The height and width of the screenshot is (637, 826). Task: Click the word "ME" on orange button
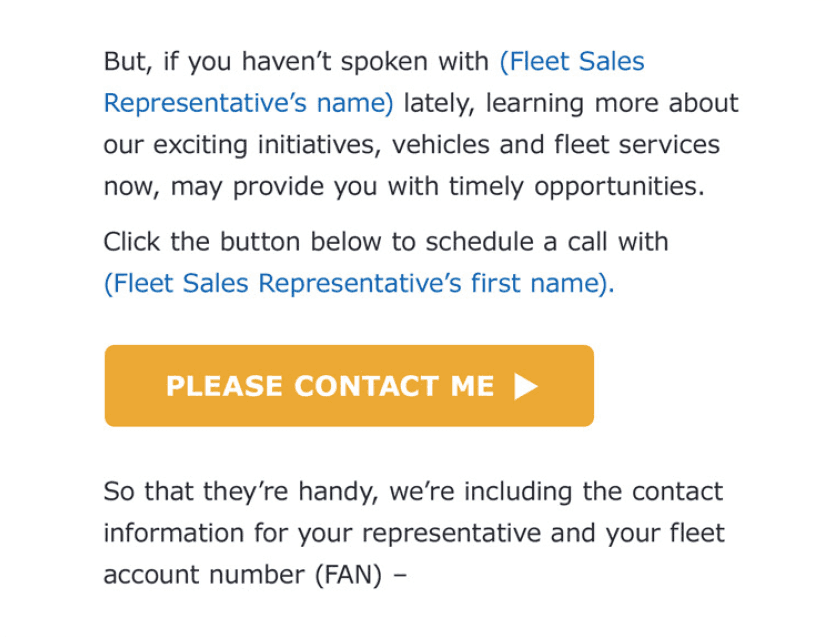click(473, 386)
